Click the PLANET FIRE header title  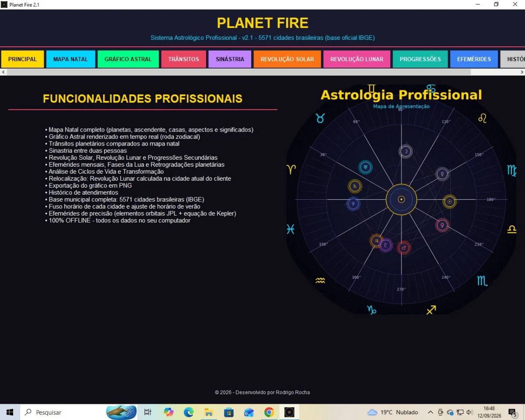click(x=262, y=23)
